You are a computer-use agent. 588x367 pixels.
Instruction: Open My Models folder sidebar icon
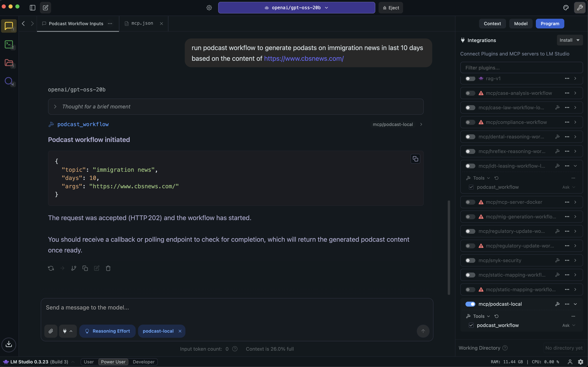click(x=9, y=63)
